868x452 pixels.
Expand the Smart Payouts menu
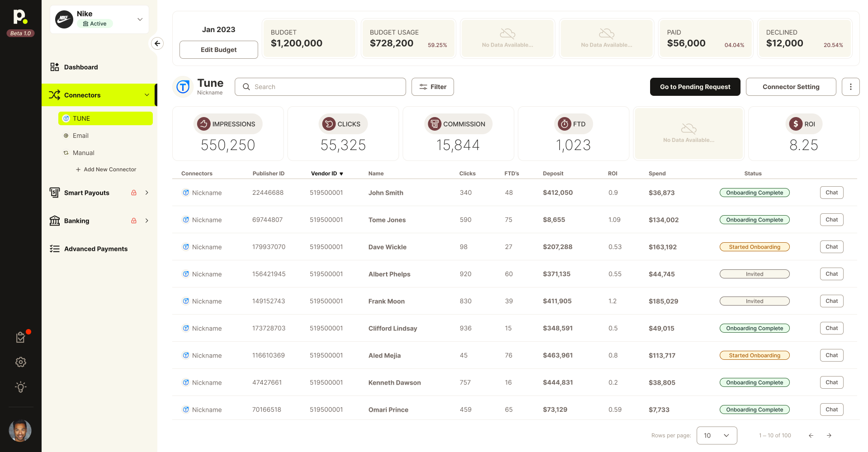pyautogui.click(x=146, y=193)
